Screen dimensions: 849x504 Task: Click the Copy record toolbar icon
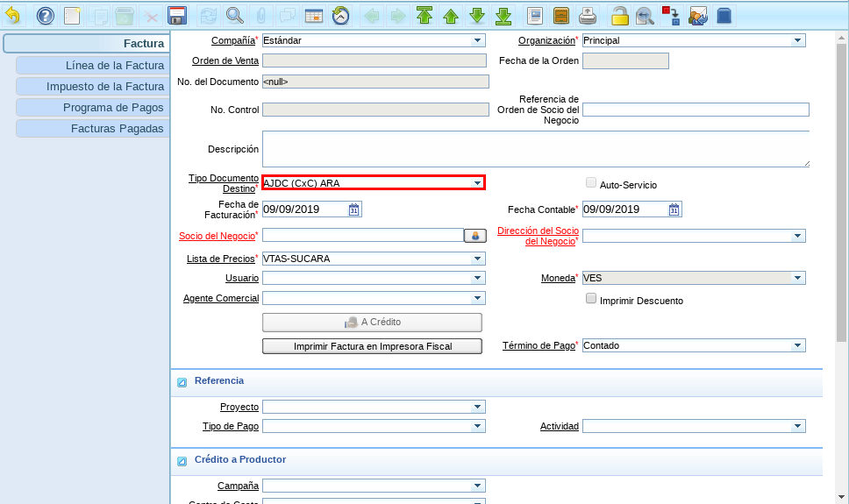(99, 16)
